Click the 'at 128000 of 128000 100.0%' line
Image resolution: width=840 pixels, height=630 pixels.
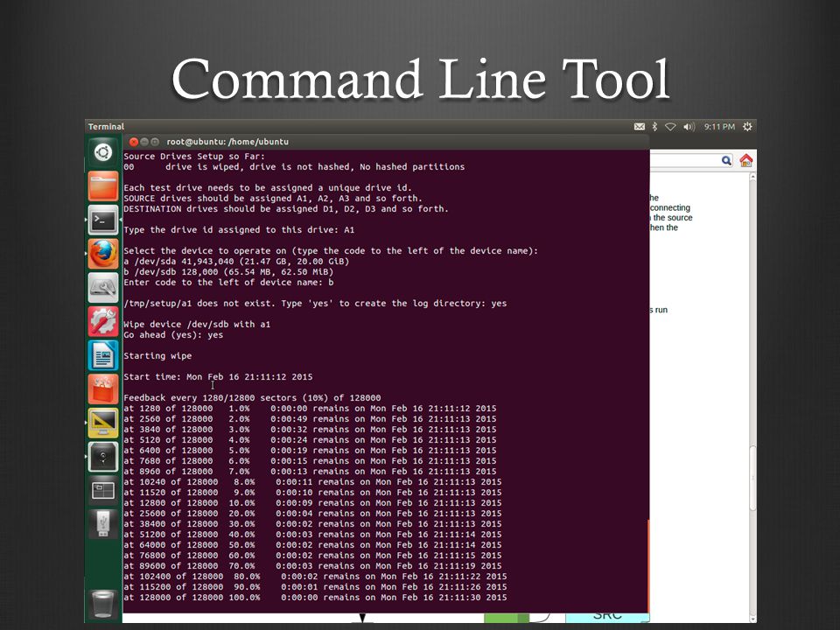click(x=315, y=598)
